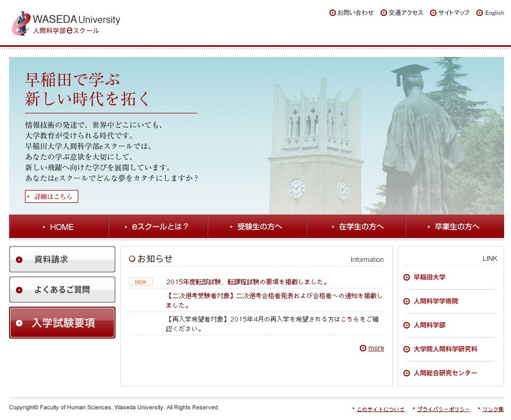Screen dimensions: 511x420
Task: Click the more link under news
Action: (x=376, y=348)
